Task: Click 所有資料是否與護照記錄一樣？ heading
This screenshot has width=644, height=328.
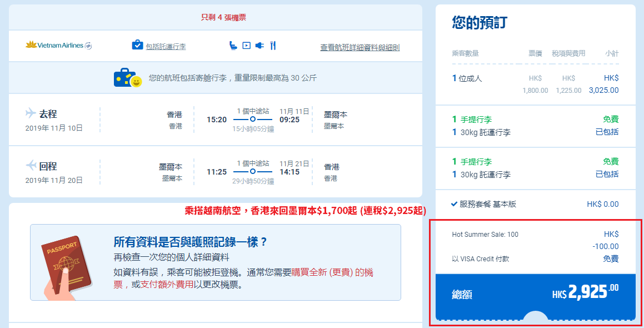Action: tap(190, 242)
